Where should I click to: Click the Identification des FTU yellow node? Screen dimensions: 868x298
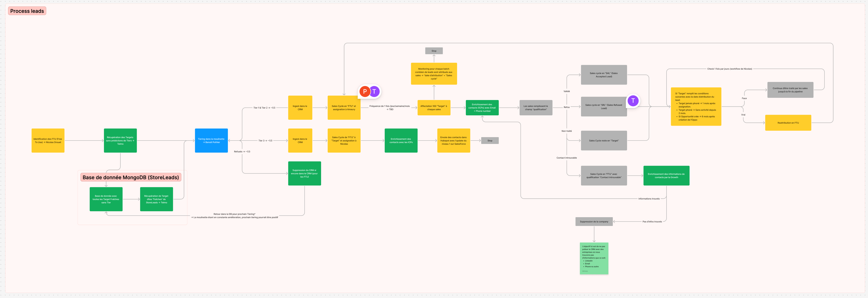[48, 140]
